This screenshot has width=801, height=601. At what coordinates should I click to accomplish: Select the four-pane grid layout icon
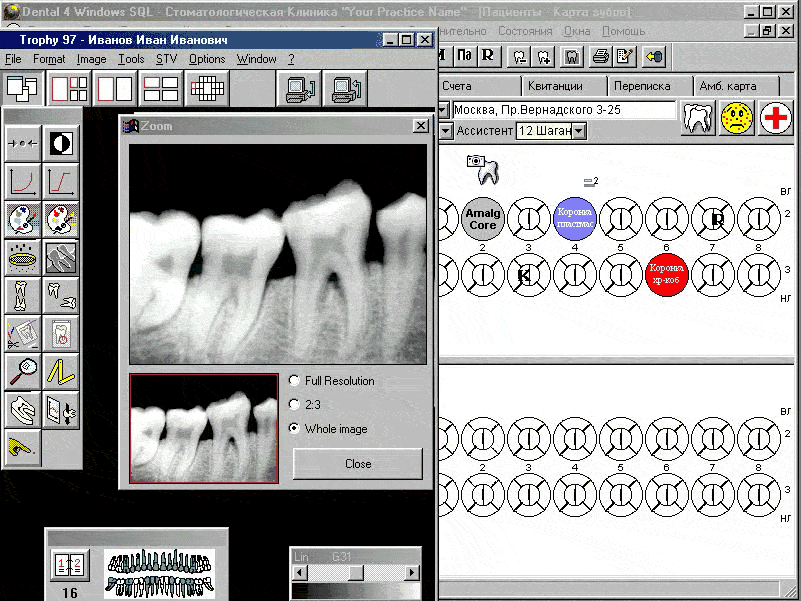(x=161, y=89)
